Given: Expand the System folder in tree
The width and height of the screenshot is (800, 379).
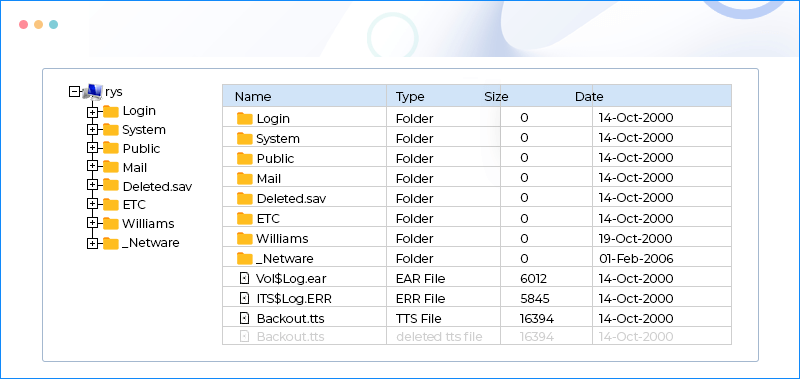Looking at the screenshot, I should [x=92, y=130].
